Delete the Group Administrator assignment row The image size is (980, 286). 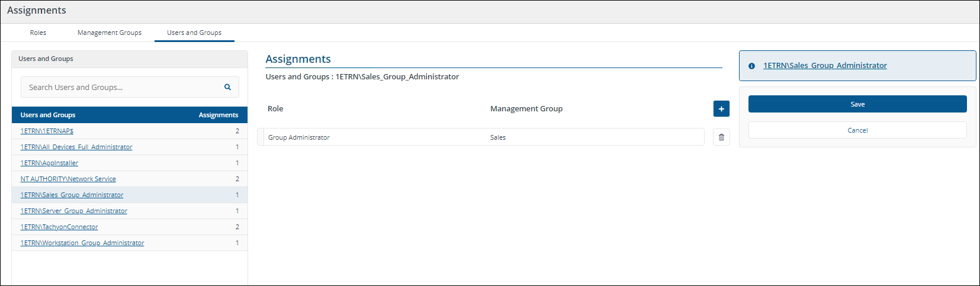(721, 137)
